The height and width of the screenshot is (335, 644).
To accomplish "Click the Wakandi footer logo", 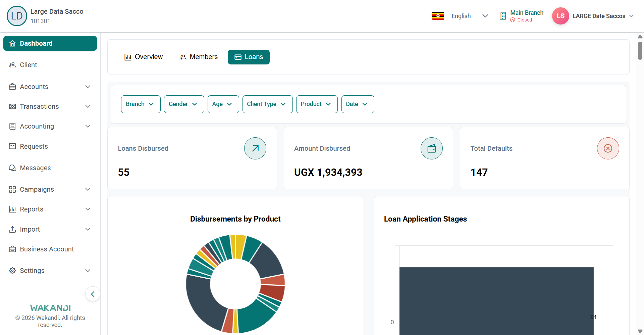I will pyautogui.click(x=50, y=308).
